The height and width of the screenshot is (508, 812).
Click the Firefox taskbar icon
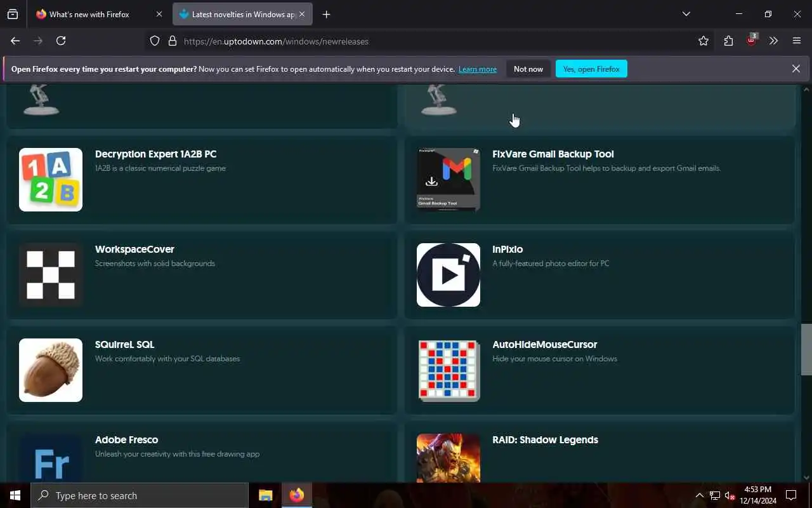pyautogui.click(x=296, y=495)
